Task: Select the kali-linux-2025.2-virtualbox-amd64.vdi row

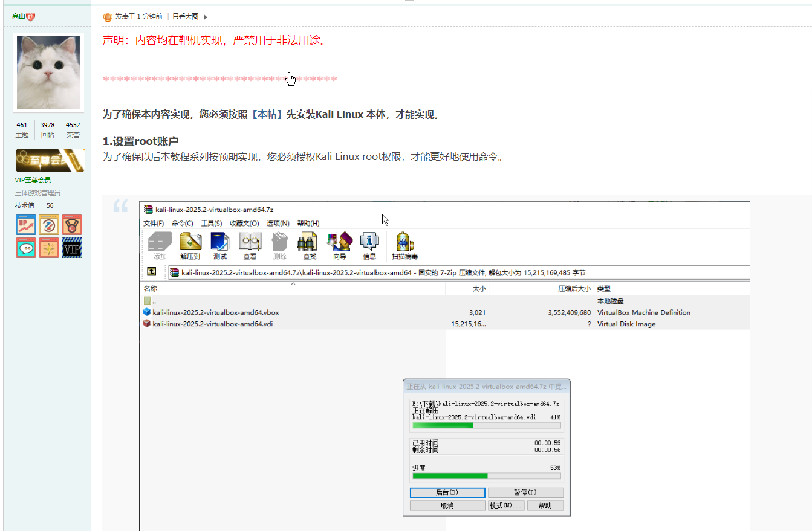Action: (x=445, y=324)
